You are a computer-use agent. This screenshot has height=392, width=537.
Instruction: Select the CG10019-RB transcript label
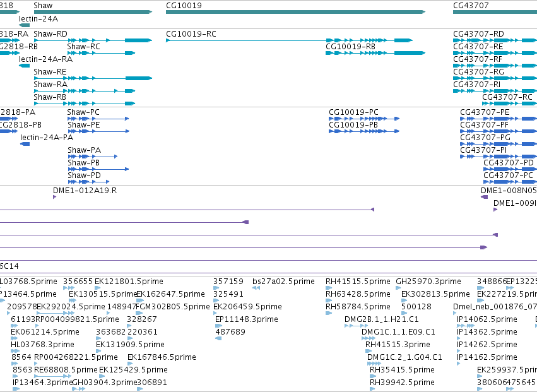click(350, 47)
